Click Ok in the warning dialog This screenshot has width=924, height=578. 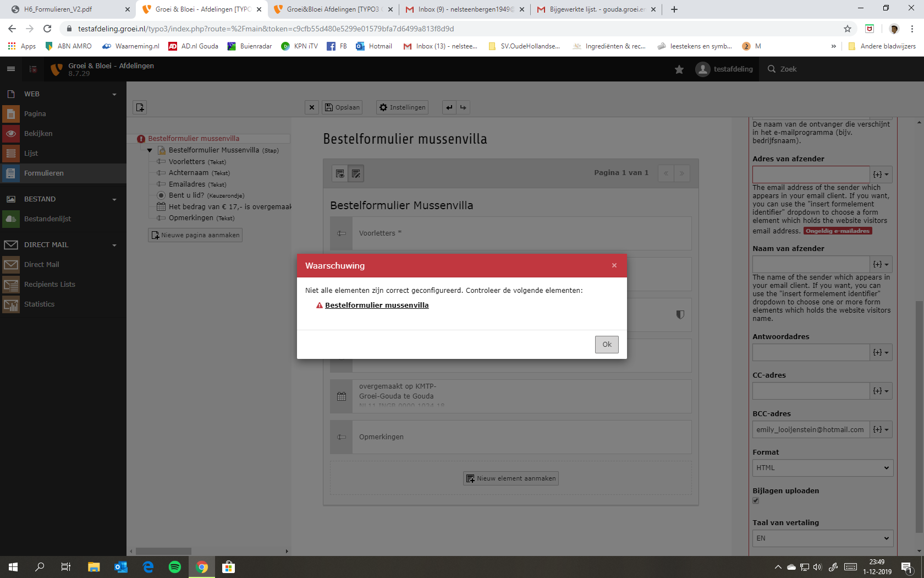(606, 345)
